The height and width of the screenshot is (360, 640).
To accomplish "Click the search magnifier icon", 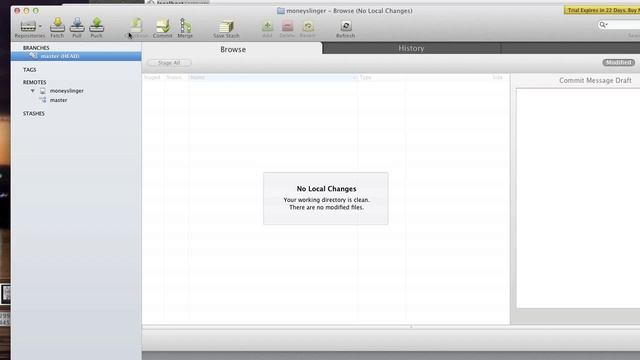I will (602, 25).
